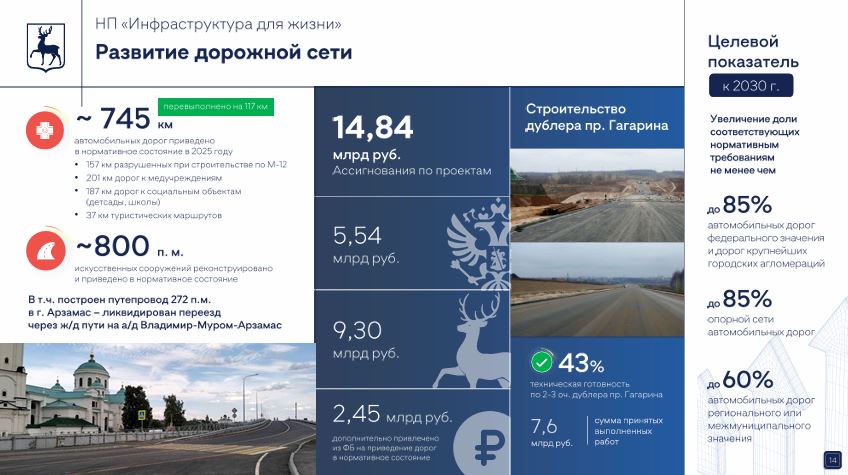The image size is (848, 475).
Task: Click the red road repair circle icon
Action: click(x=46, y=130)
